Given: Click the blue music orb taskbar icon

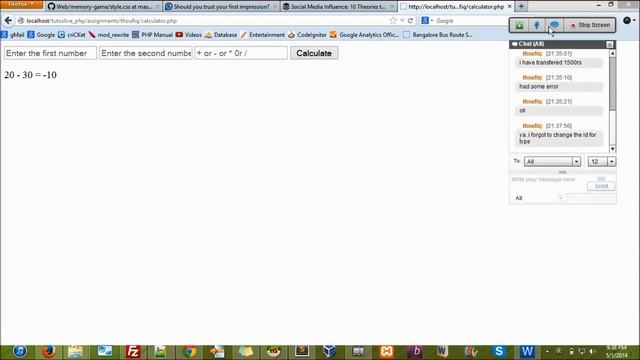Looking at the screenshot, I should 20,351.
